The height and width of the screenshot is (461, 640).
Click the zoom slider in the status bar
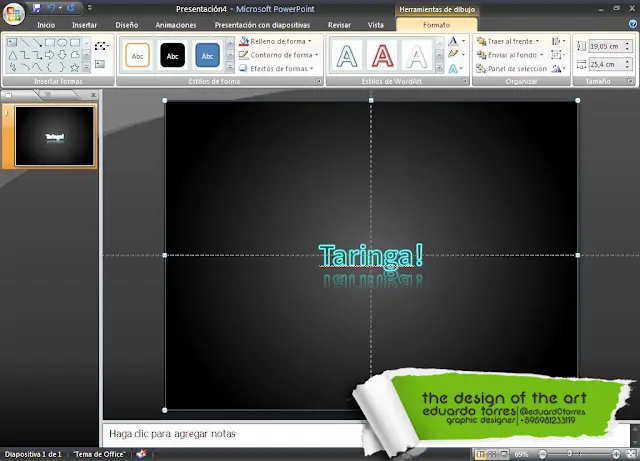(580, 454)
